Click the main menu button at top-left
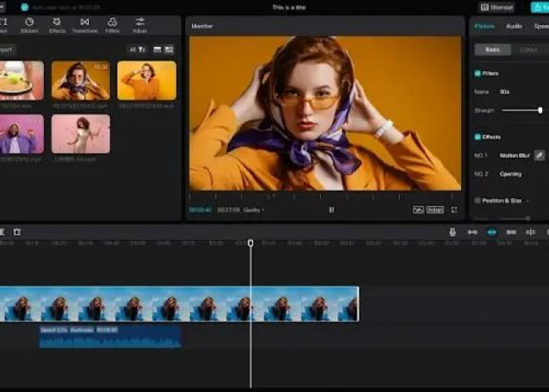Viewport: 549px width, 392px height. [2, 7]
